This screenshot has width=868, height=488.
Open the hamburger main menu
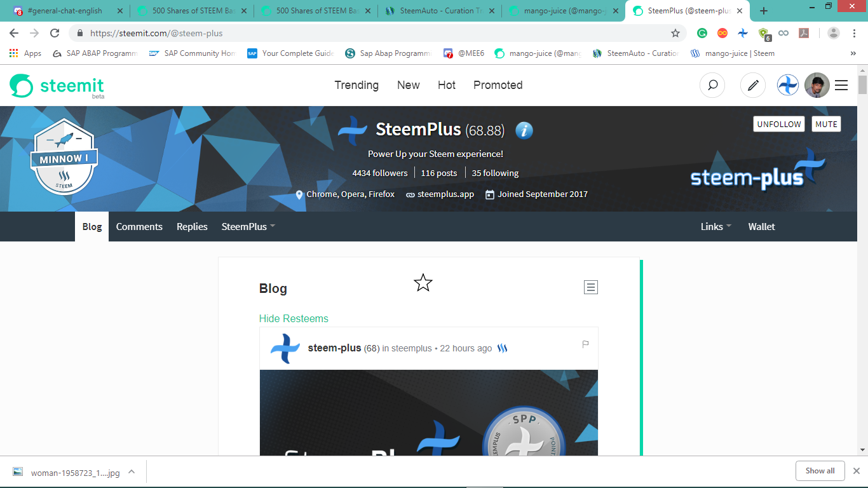pos(841,85)
